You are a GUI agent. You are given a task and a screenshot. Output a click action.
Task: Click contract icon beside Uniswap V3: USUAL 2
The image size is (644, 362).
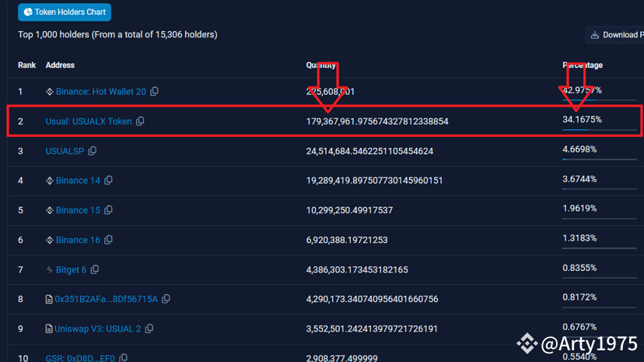point(49,329)
